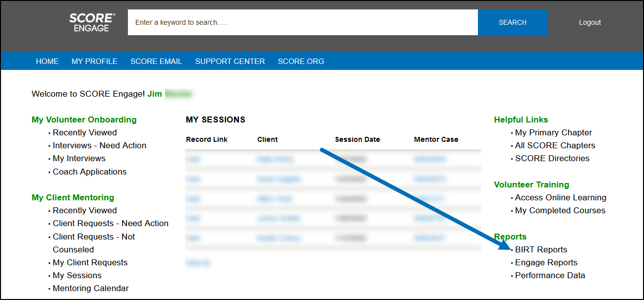The width and height of the screenshot is (644, 300).
Task: Open the My Client Mentoring heading
Action: (x=73, y=197)
